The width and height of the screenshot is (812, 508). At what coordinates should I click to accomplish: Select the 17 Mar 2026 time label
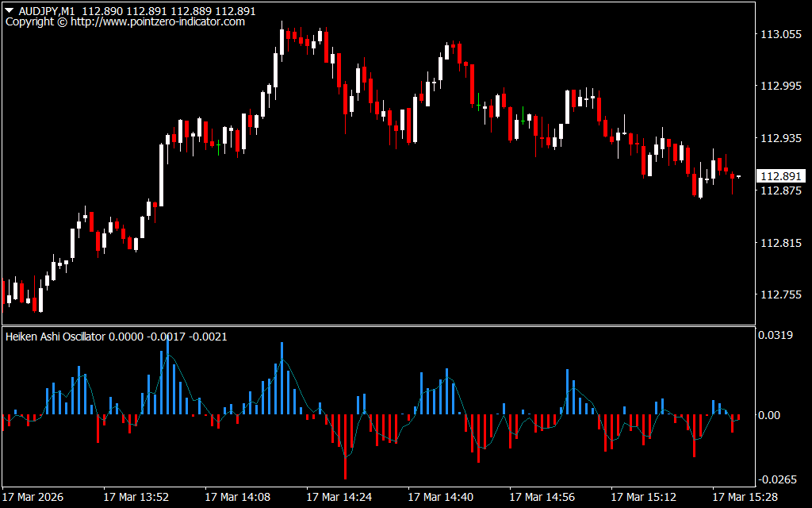click(x=33, y=497)
